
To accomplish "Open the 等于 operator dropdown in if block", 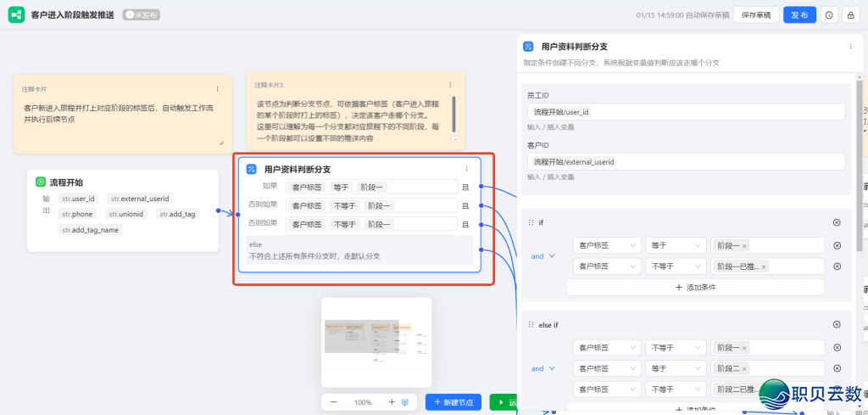I will (x=676, y=246).
